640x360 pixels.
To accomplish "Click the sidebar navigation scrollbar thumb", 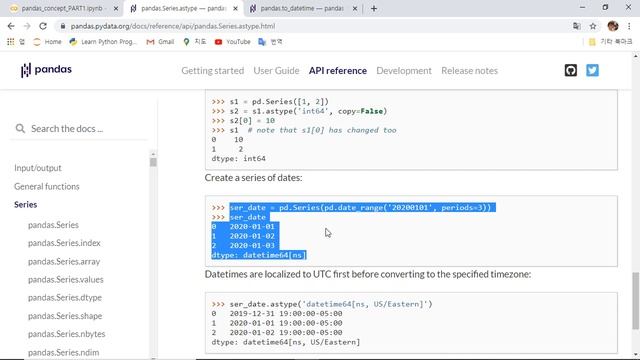I will tap(153, 162).
